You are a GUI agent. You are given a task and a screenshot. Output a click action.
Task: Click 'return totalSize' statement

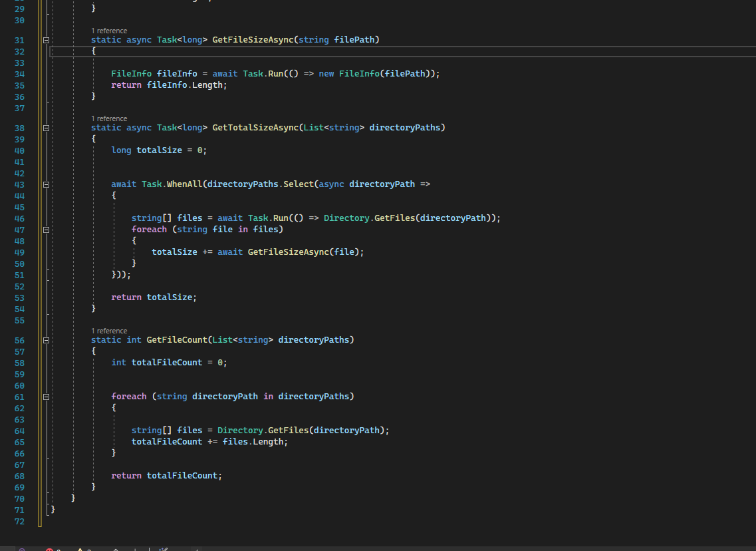(152, 297)
